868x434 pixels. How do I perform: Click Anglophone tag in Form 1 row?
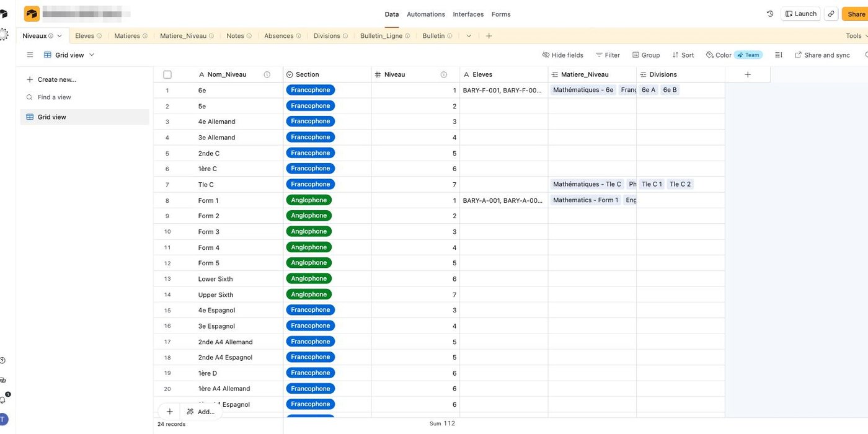click(309, 200)
